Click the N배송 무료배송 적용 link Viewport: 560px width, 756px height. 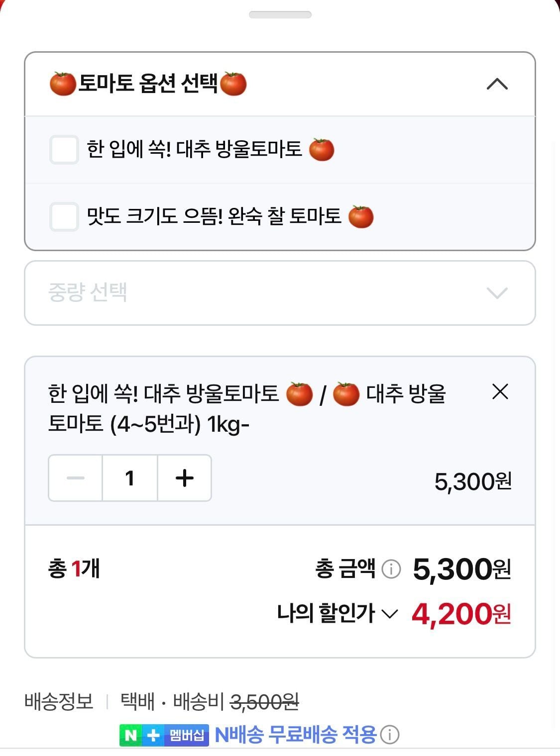[295, 735]
